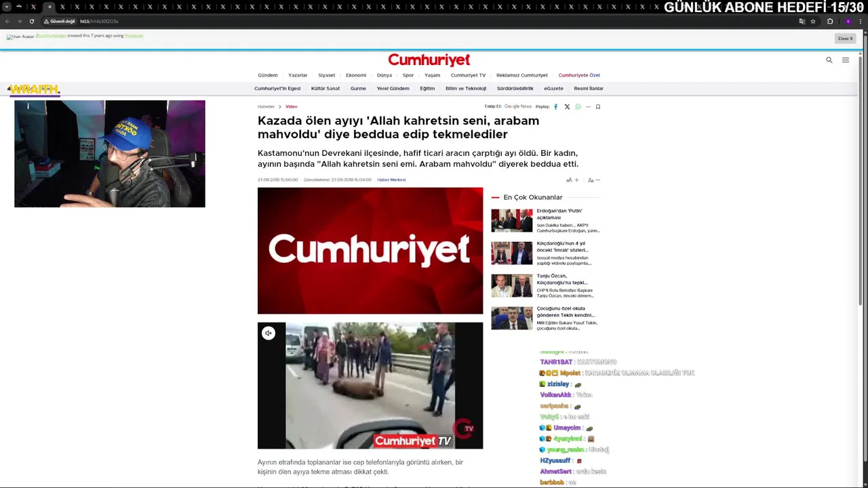This screenshot has width=868, height=488.
Task: Open the Chrome three-dot menu
Action: 861,21
